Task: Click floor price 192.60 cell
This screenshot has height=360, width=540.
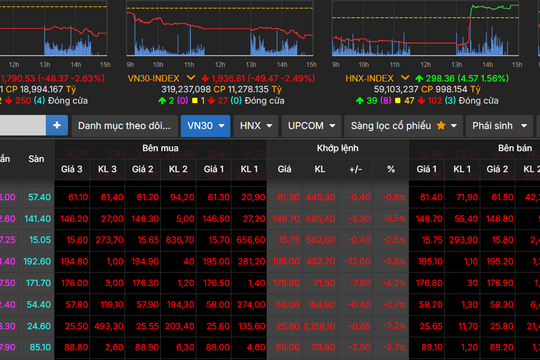Action: click(37, 261)
